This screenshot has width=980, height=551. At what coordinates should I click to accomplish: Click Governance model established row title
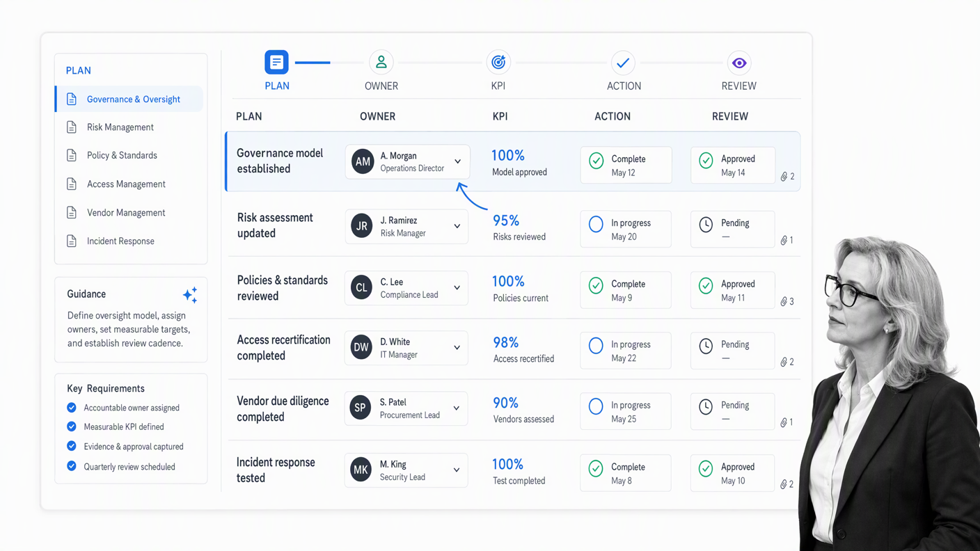click(x=280, y=161)
